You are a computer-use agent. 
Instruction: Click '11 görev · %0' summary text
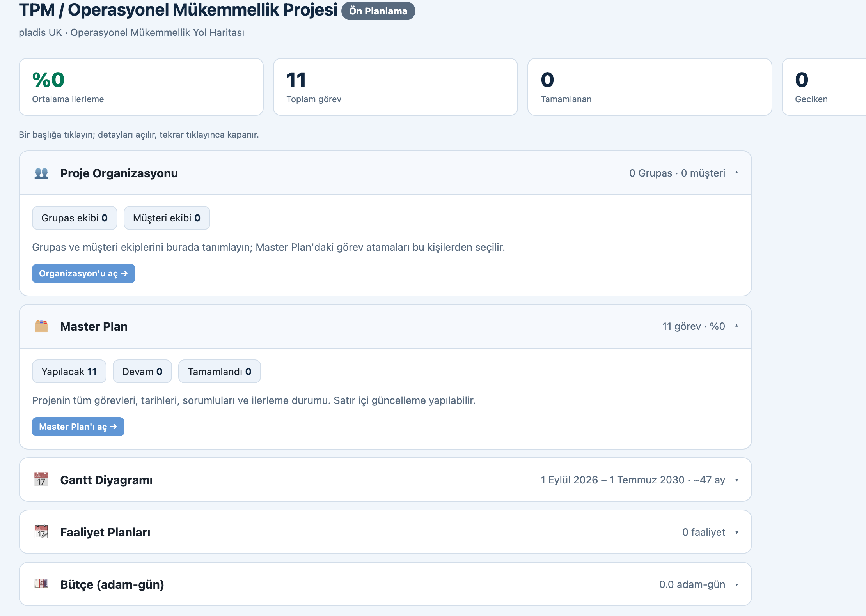point(694,326)
